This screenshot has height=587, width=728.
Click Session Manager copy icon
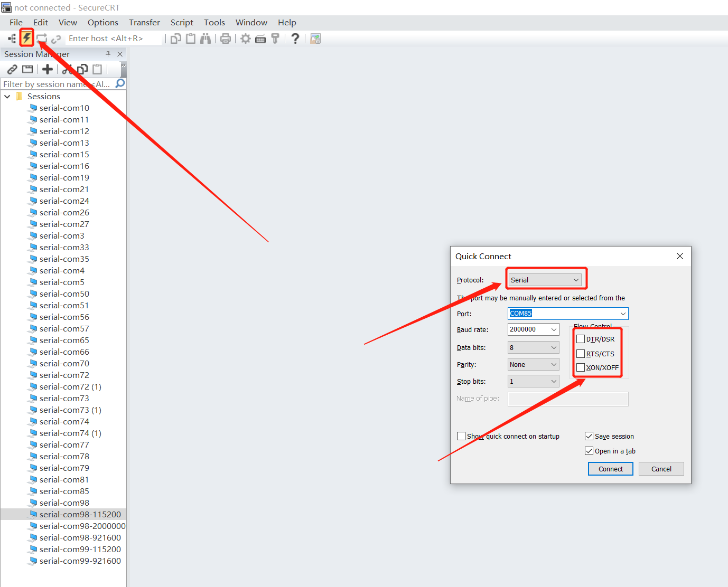[x=82, y=69]
